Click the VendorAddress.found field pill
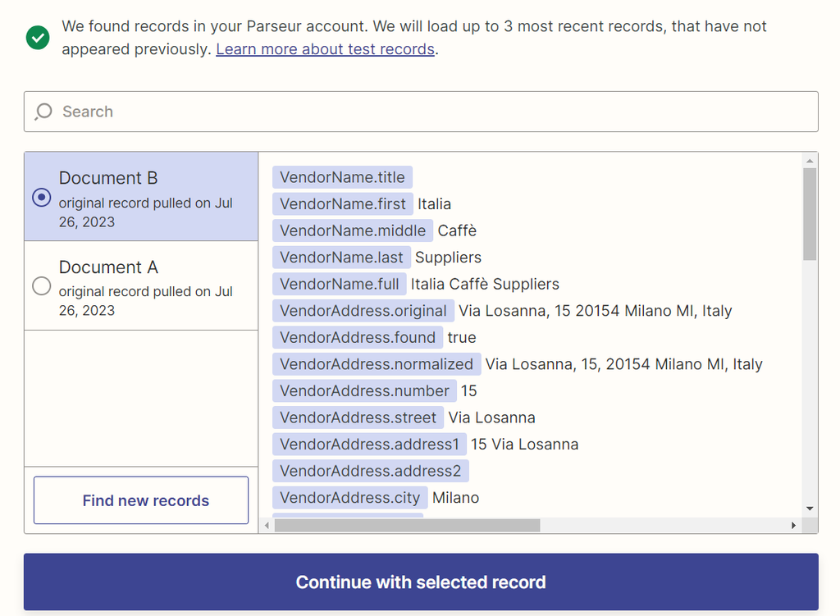Viewport: 840px width, 616px height. click(x=358, y=337)
